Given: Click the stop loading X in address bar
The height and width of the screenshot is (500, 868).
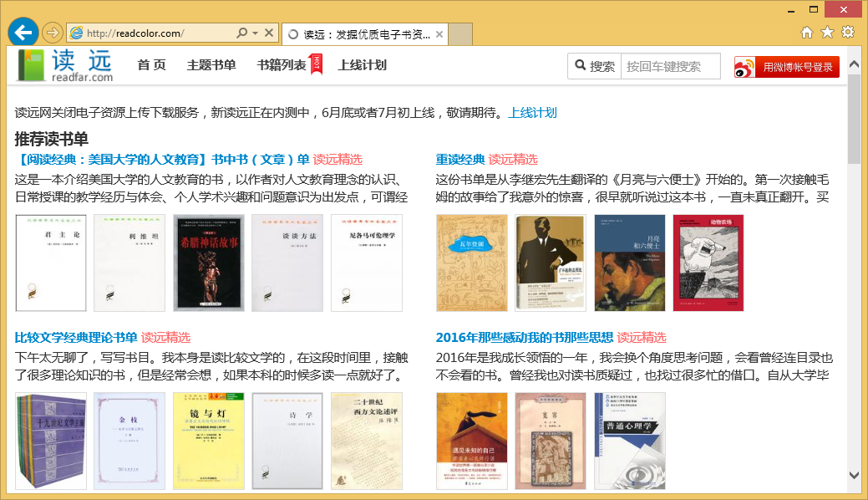Looking at the screenshot, I should (268, 33).
